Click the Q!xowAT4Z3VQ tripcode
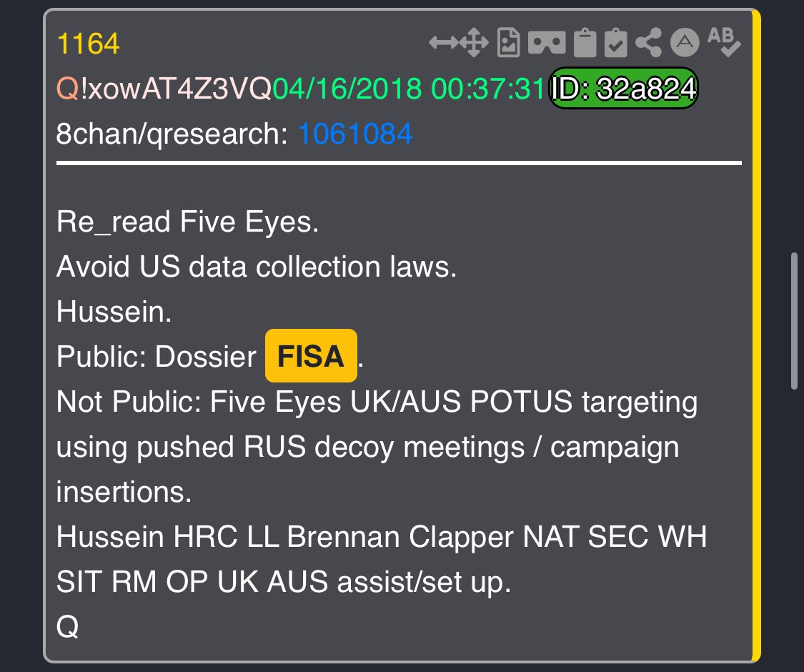Image resolution: width=804 pixels, height=672 pixels. [164, 88]
